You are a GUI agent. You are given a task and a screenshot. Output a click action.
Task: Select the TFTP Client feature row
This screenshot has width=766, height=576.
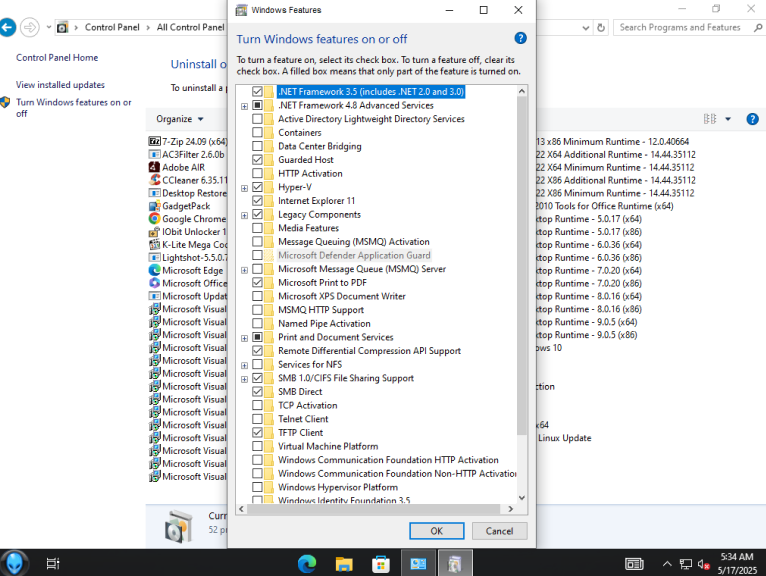[300, 432]
